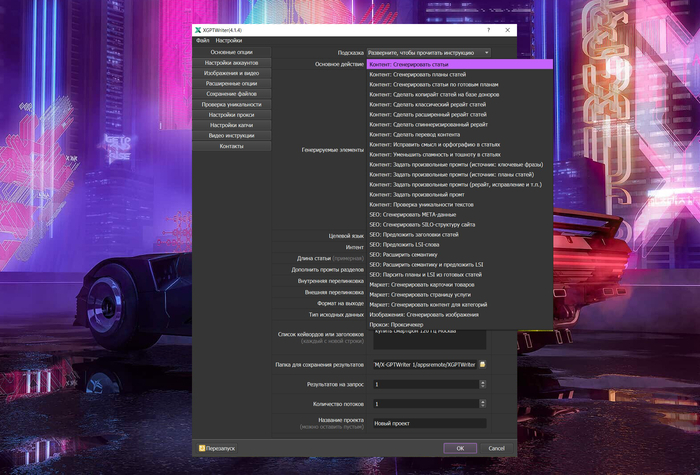Select 'SEO: Сгенерировать SILO-структуру сайта'

tap(460, 225)
